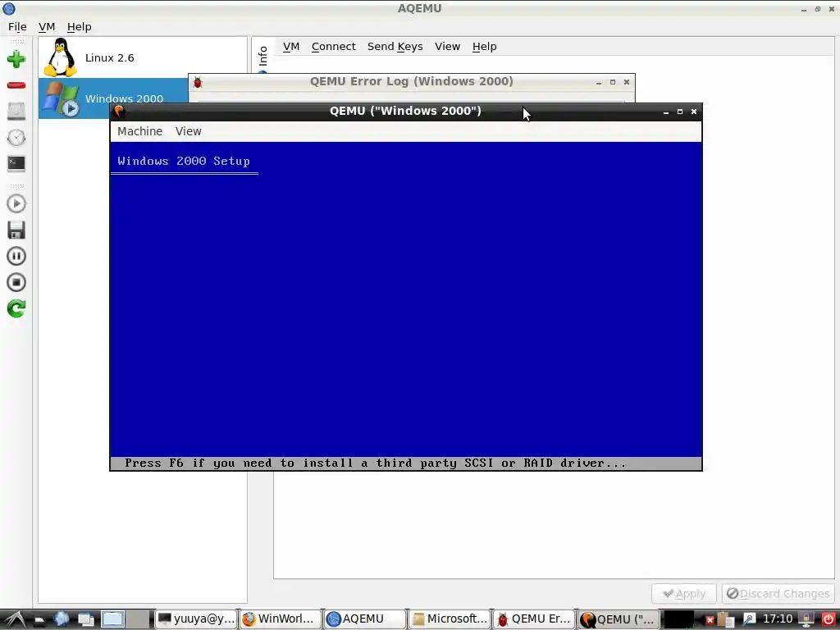Minimize the QEMU Error Log window
This screenshot has width=840, height=630.
(x=598, y=83)
